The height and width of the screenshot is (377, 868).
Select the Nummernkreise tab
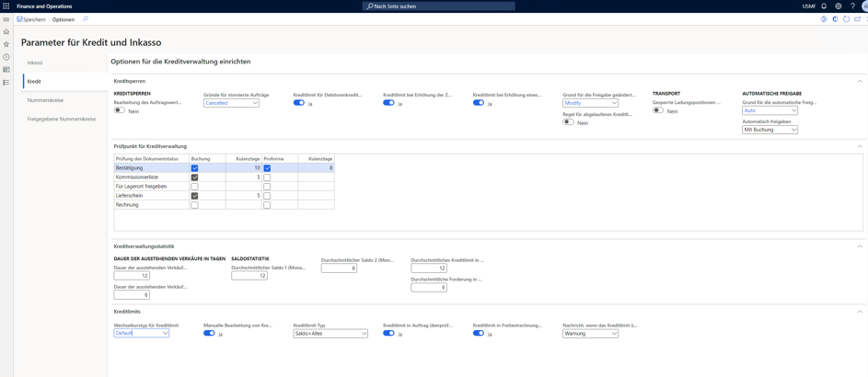(x=45, y=100)
